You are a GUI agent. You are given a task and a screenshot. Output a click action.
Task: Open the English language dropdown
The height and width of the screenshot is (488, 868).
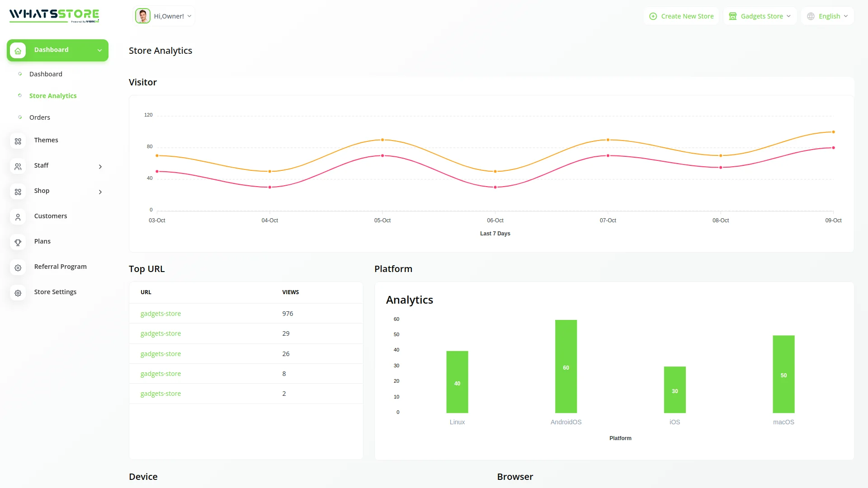click(827, 16)
